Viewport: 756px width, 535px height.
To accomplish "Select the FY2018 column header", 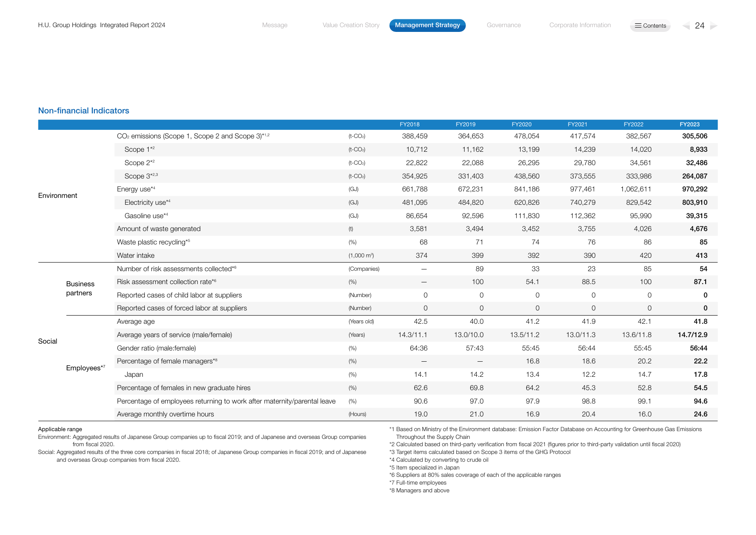I will [409, 125].
